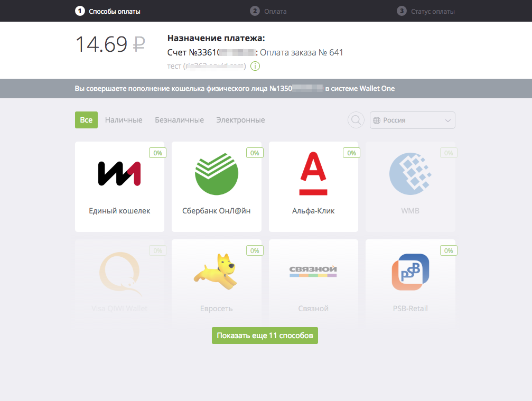Click 0% badge on Альфа-Клик card
This screenshot has height=401, width=532.
click(x=351, y=153)
